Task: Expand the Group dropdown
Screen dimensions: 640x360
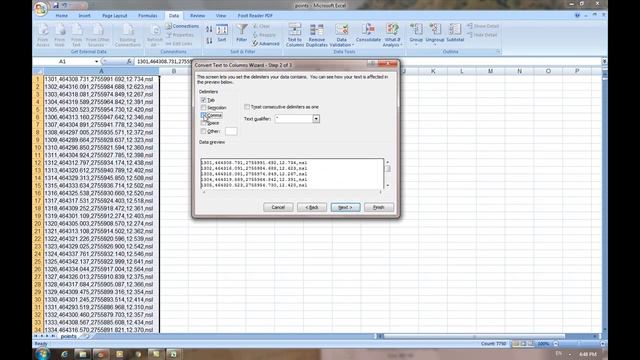Action: [x=416, y=44]
